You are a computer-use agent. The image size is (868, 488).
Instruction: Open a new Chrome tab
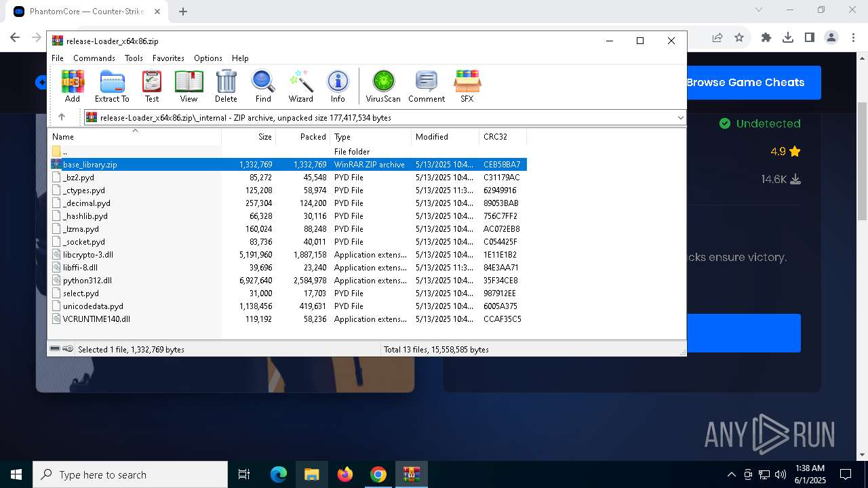pyautogui.click(x=183, y=12)
